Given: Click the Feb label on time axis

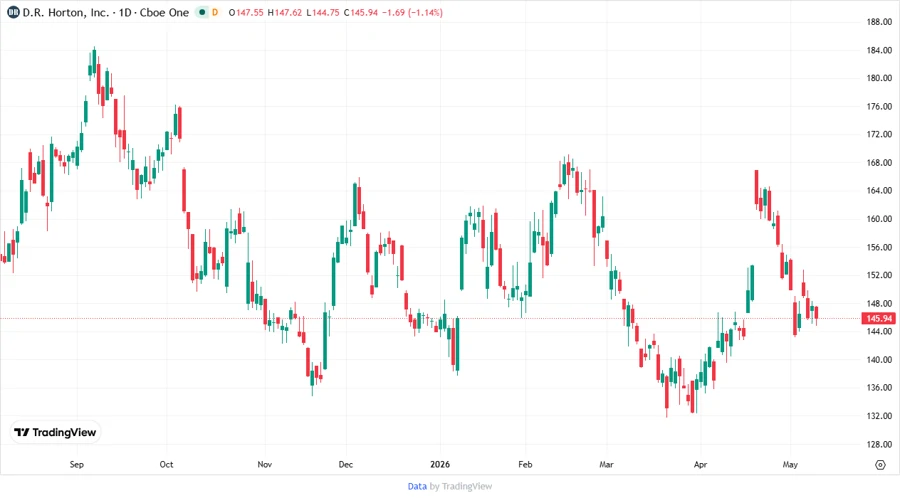Looking at the screenshot, I should pos(525,465).
